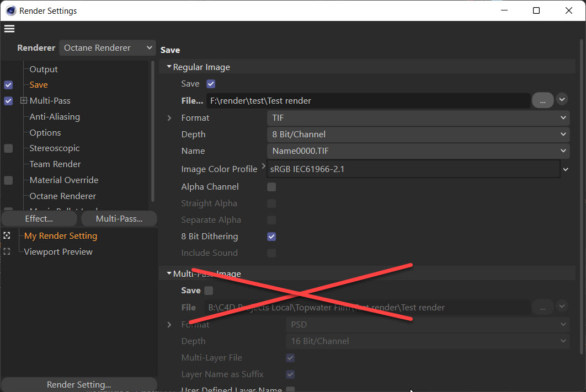The height and width of the screenshot is (392, 586).
Task: Enable Multi-Pass Image Save checkbox
Action: tap(209, 291)
